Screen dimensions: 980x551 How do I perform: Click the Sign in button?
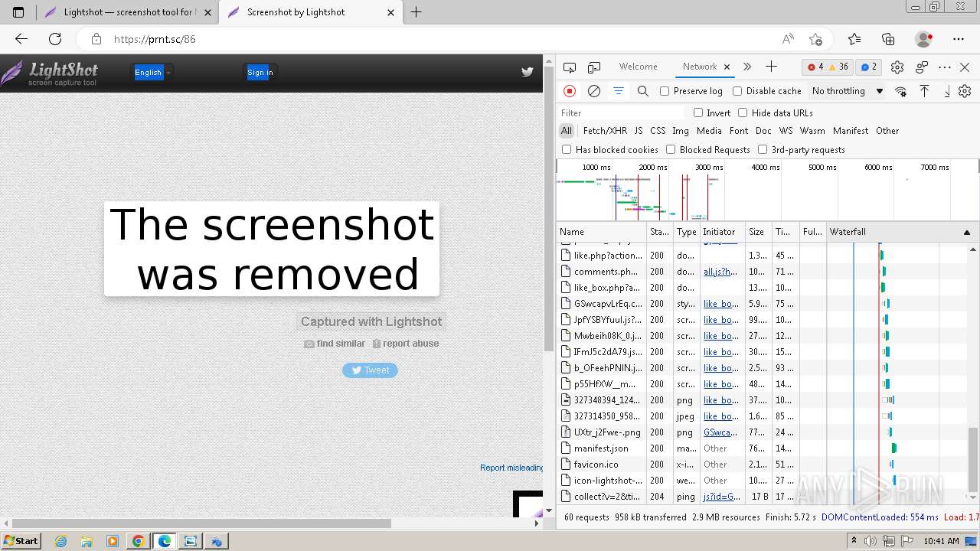point(260,72)
